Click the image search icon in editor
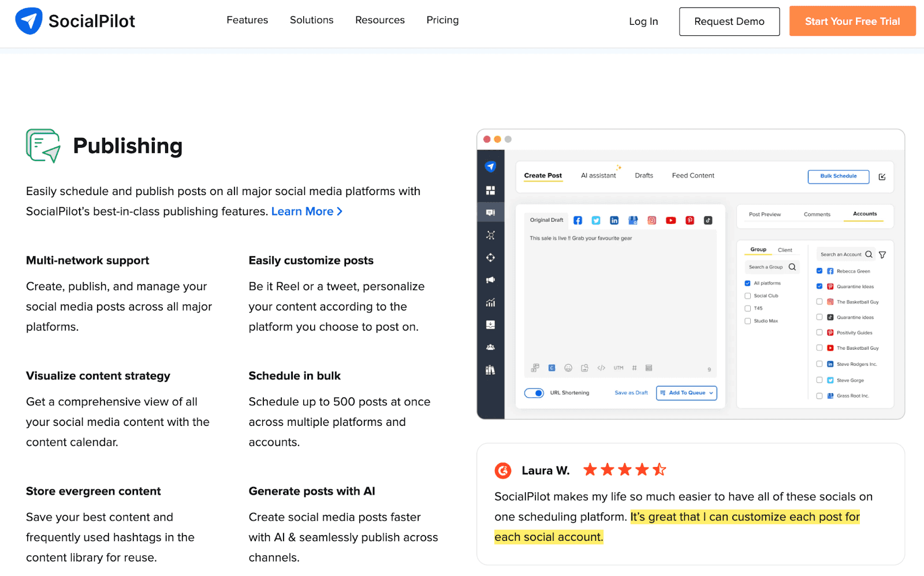 584,368
